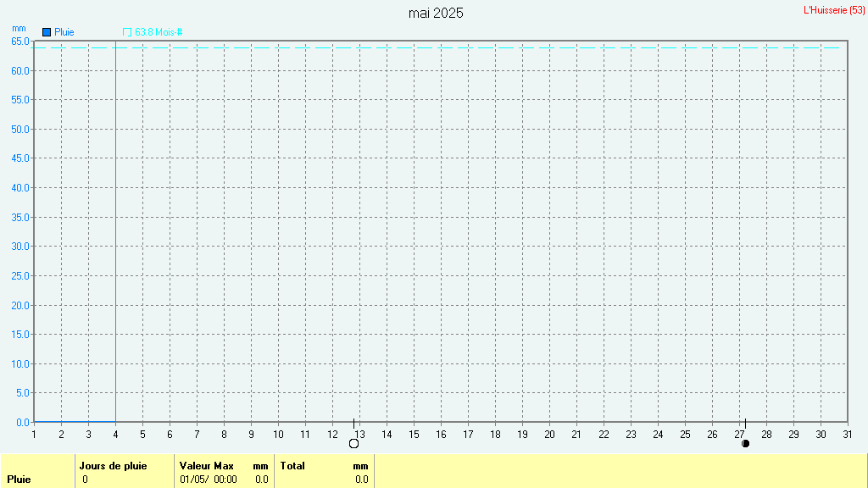Click the vertical current-day marker line at day 4

click(115, 231)
